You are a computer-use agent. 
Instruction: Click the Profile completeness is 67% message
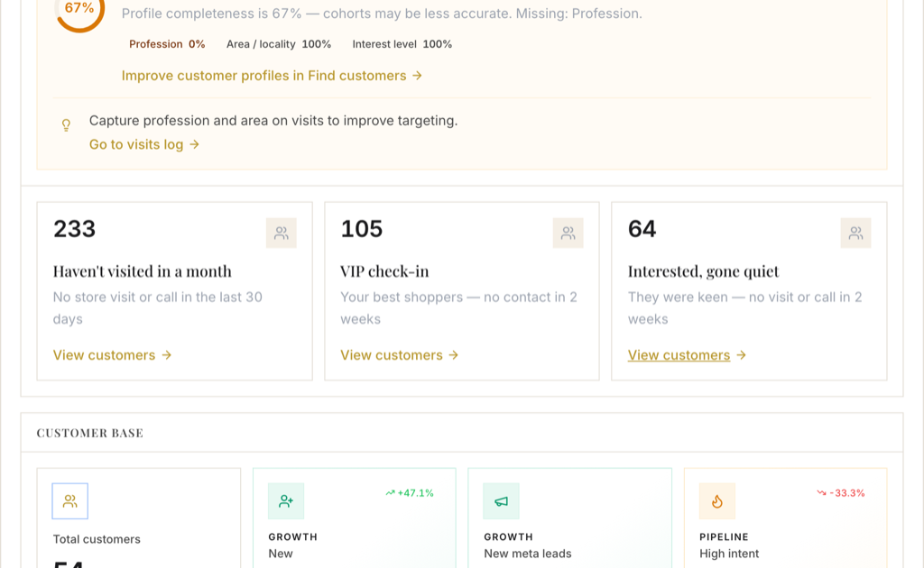pos(382,14)
